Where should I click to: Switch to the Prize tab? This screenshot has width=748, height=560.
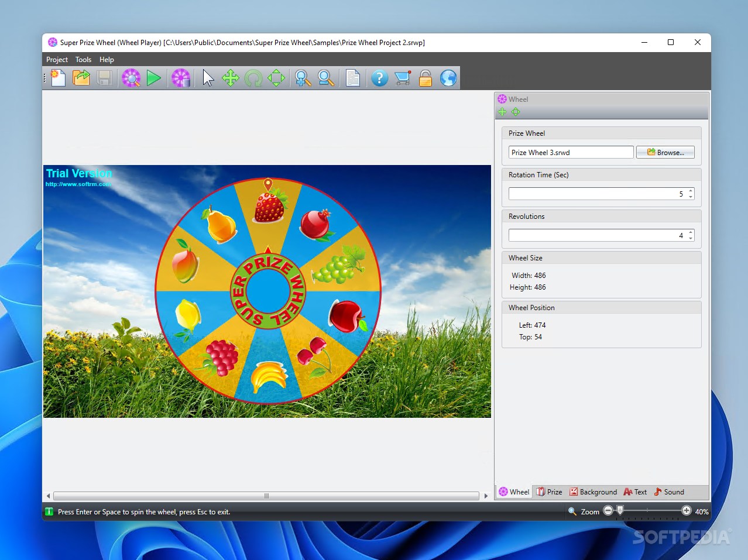[550, 492]
